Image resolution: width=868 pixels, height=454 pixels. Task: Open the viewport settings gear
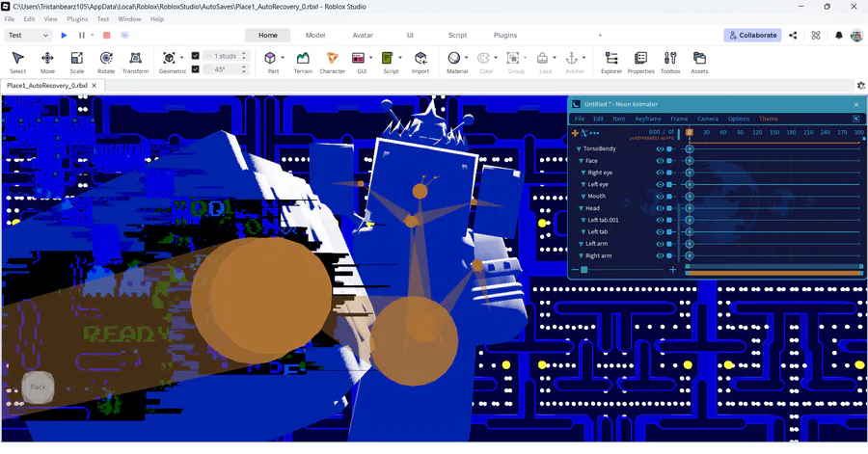[x=861, y=86]
